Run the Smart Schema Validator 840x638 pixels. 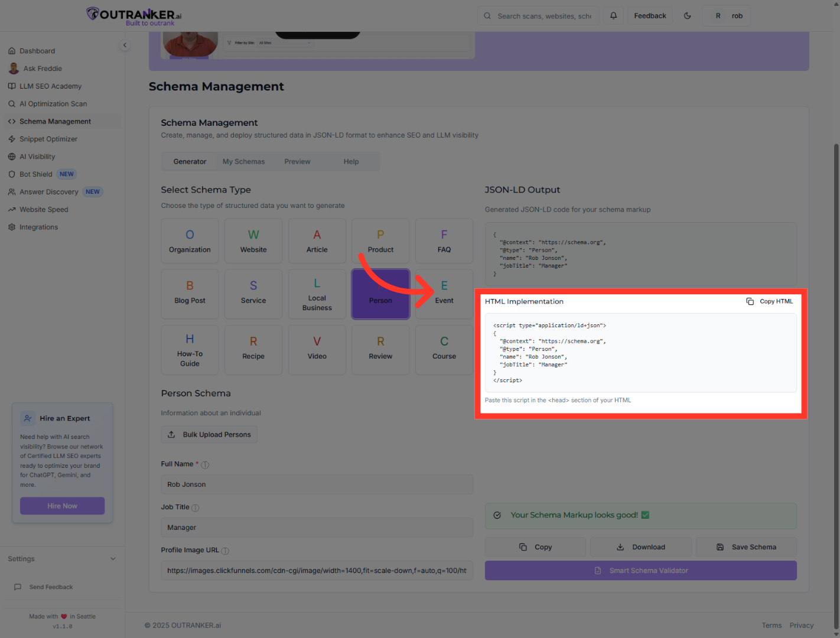tap(641, 571)
